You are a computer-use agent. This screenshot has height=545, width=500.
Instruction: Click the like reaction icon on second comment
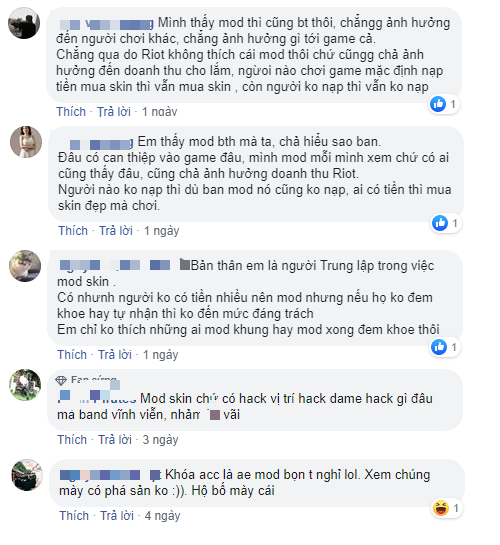pos(440,223)
